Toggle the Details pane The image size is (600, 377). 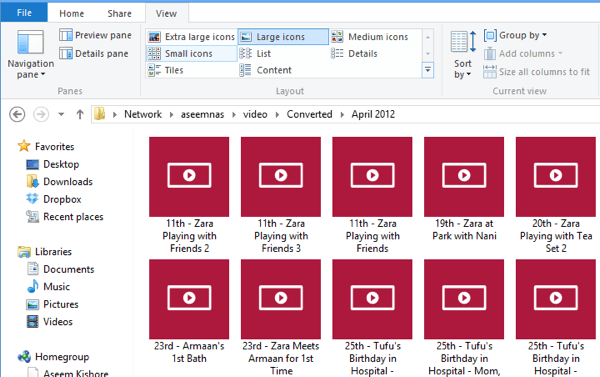pos(94,54)
